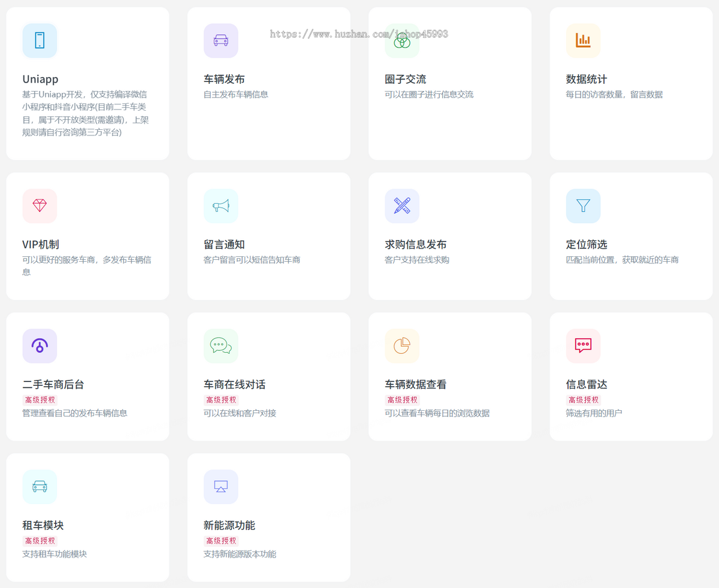Click the text 可以在线和客户对接
The width and height of the screenshot is (719, 588).
[x=240, y=413]
